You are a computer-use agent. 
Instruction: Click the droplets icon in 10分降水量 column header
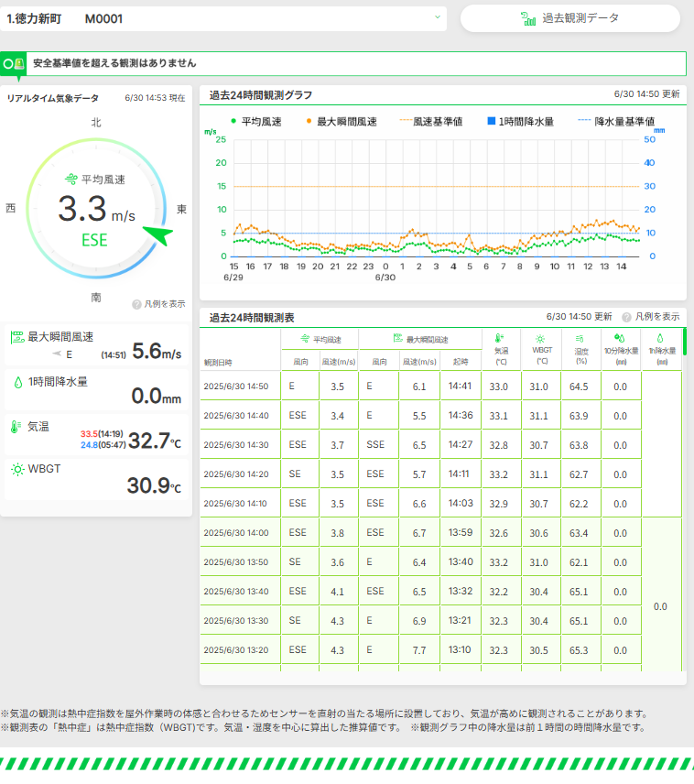click(620, 338)
